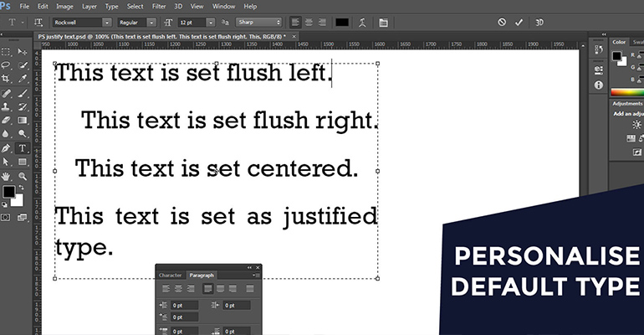Open the Rockwell font family dropdown
This screenshot has width=644, height=335.
pyautogui.click(x=106, y=23)
